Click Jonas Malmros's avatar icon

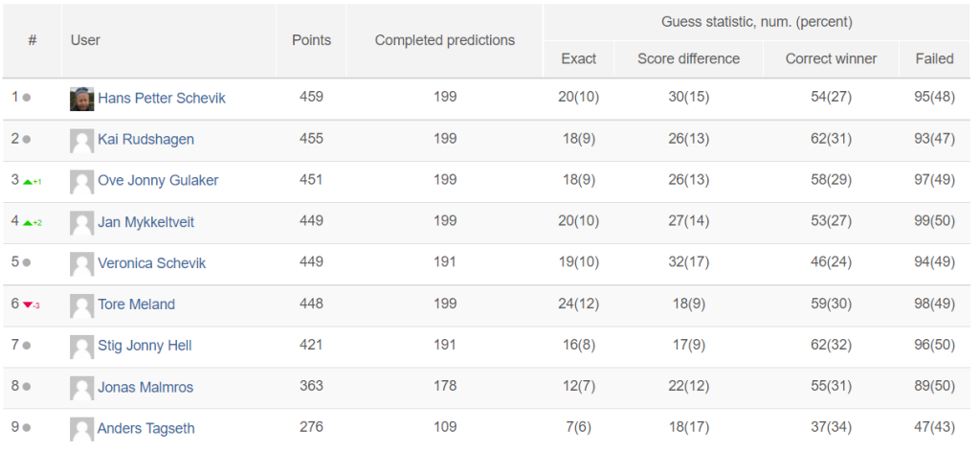pos(82,388)
